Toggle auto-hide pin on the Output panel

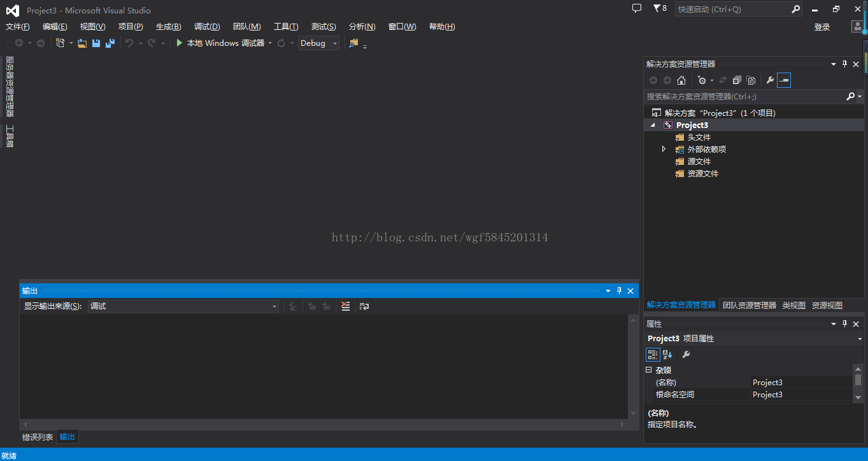618,290
